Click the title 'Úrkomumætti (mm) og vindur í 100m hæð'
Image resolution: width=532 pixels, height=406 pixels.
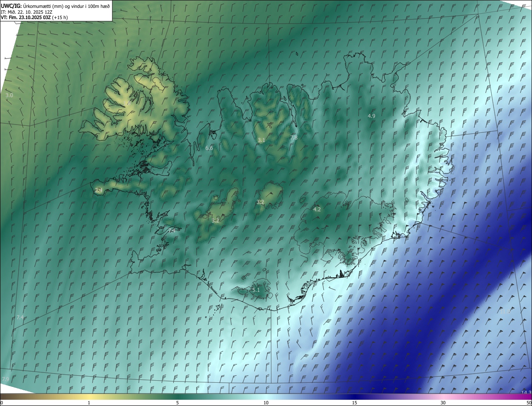pyautogui.click(x=66, y=6)
